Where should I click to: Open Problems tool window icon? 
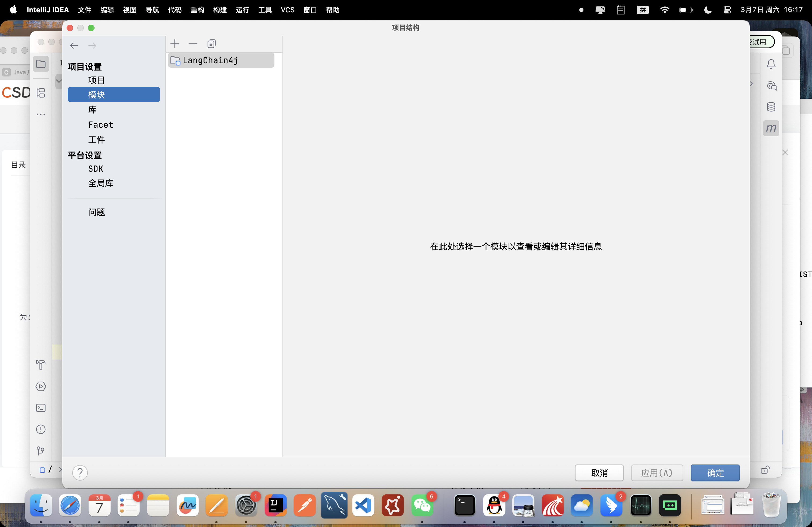[x=41, y=430]
